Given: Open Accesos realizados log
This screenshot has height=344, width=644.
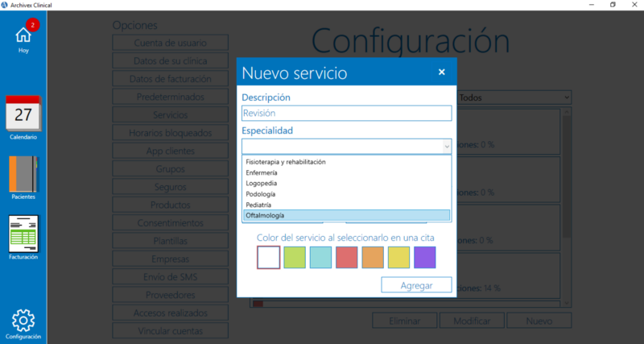Looking at the screenshot, I should [x=171, y=313].
